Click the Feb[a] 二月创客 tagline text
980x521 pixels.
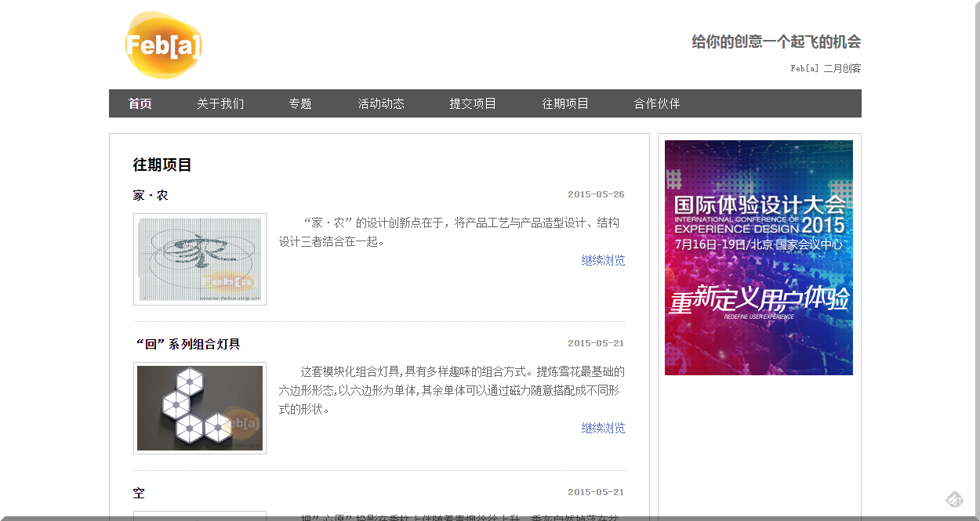(825, 68)
